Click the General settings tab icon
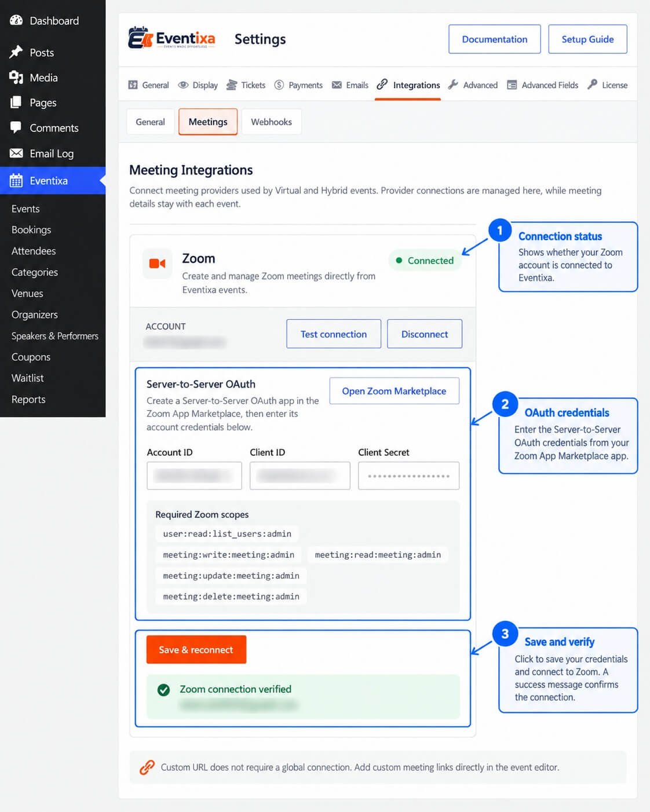Viewport: 650px width, 812px height. point(133,85)
